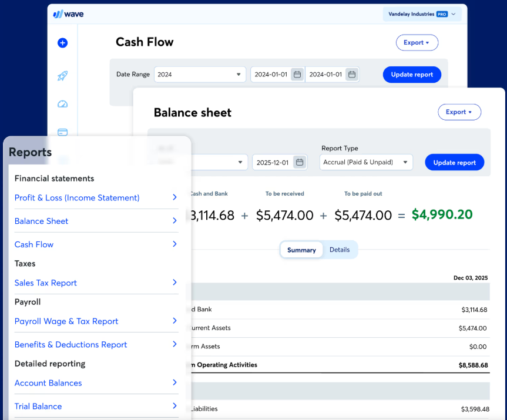
Task: Click the $3,114.68 table amount
Action: (474, 310)
